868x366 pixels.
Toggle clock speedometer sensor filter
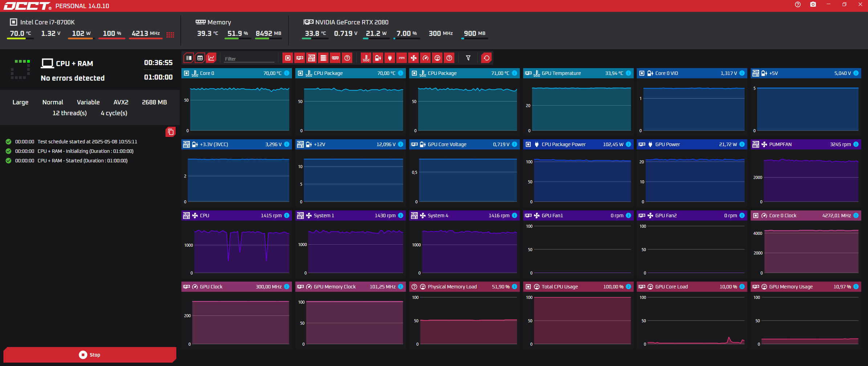[425, 58]
